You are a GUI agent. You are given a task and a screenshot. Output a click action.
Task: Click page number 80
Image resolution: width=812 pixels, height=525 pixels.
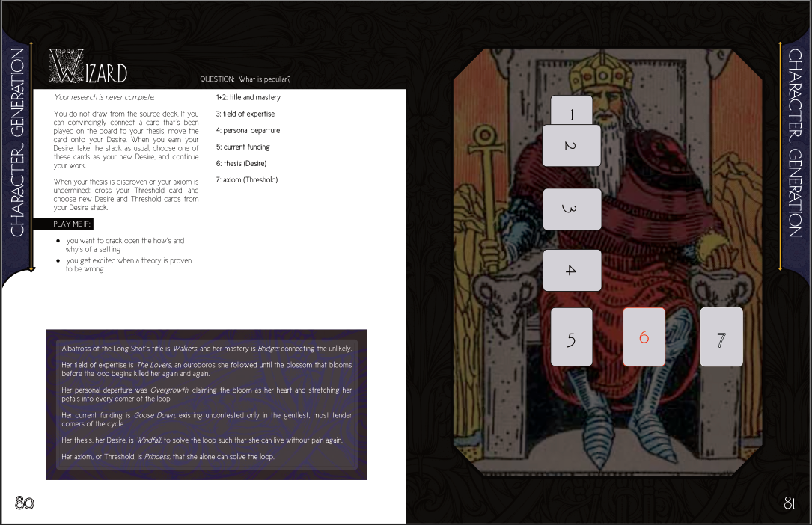25,503
